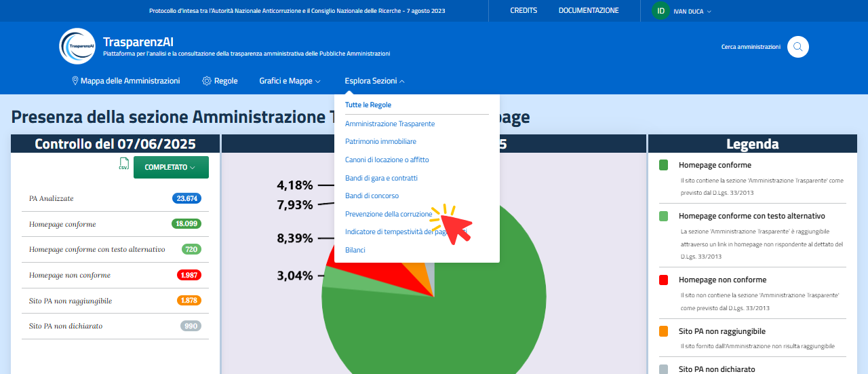Click the 23.674 PA Analizzate badge
This screenshot has width=868, height=374.
pos(186,198)
